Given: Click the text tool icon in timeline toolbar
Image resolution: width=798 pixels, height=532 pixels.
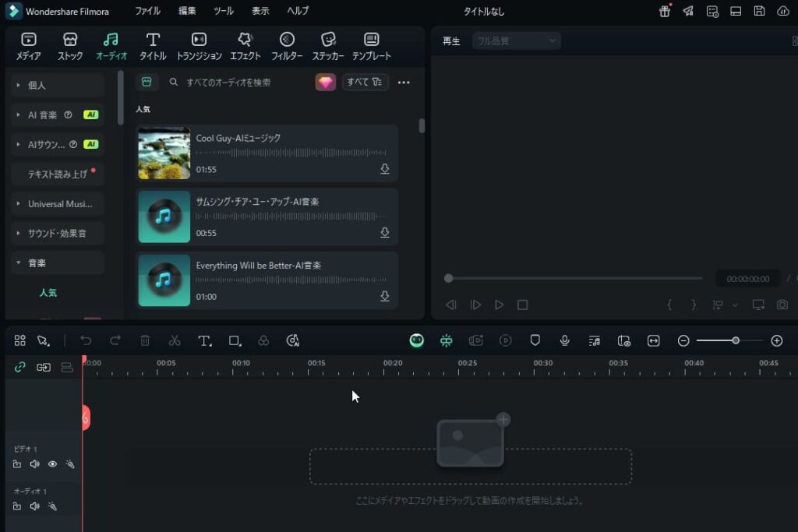Looking at the screenshot, I should pos(205,340).
